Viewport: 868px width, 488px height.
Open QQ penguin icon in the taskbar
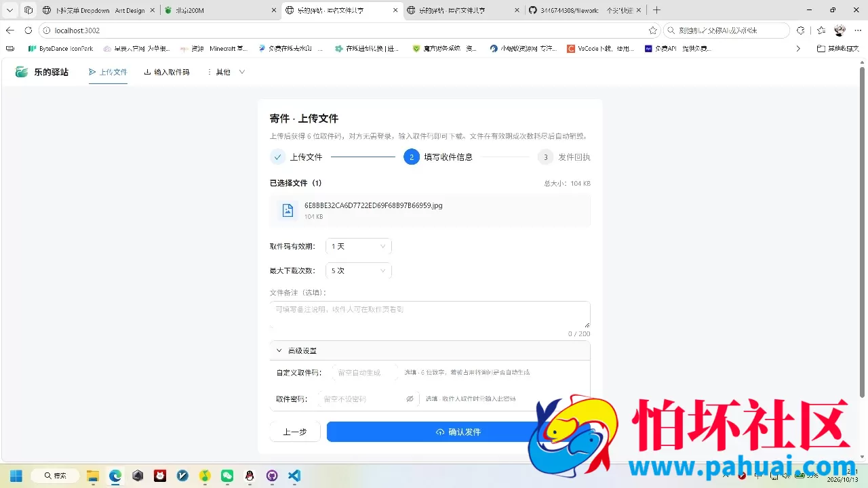(x=250, y=476)
